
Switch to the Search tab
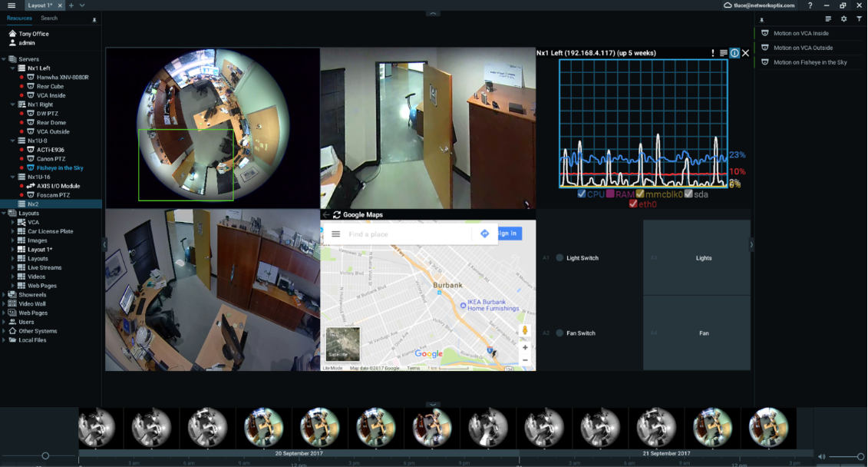click(x=48, y=18)
